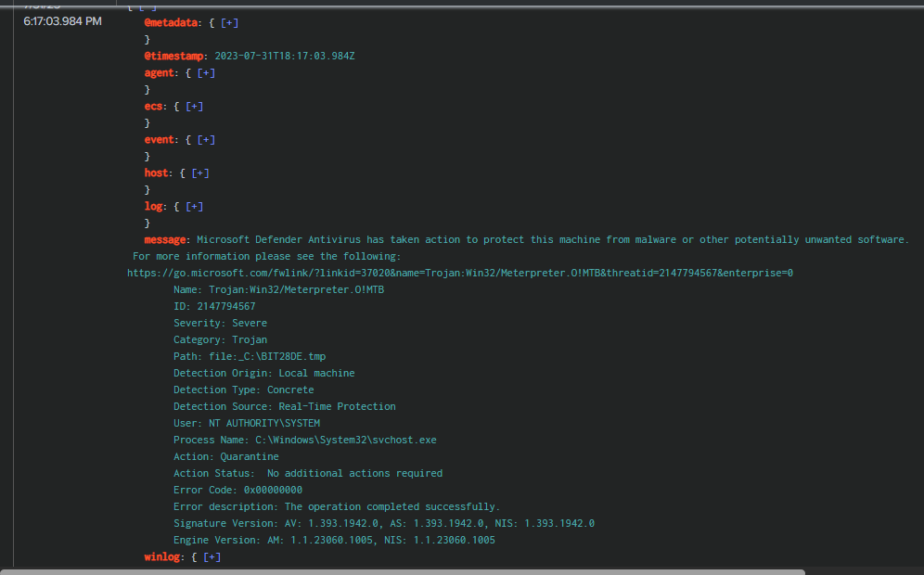Screen dimensions: 924x575
Task: Click the event key label
Action: point(160,140)
